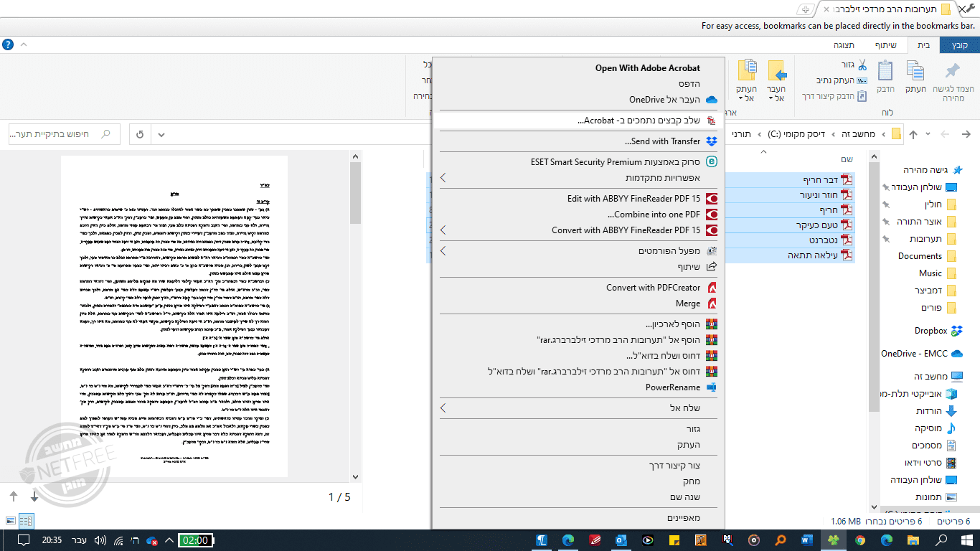Open Outlook from the taskbar
The width and height of the screenshot is (980, 551).
click(x=621, y=540)
